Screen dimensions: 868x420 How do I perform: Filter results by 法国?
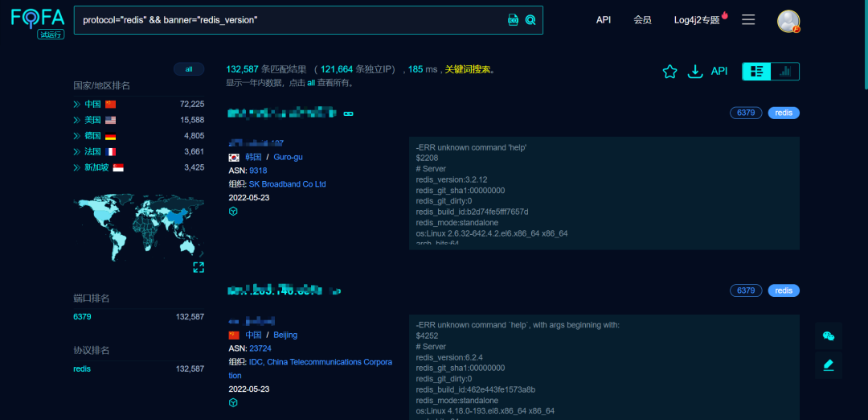coord(92,152)
